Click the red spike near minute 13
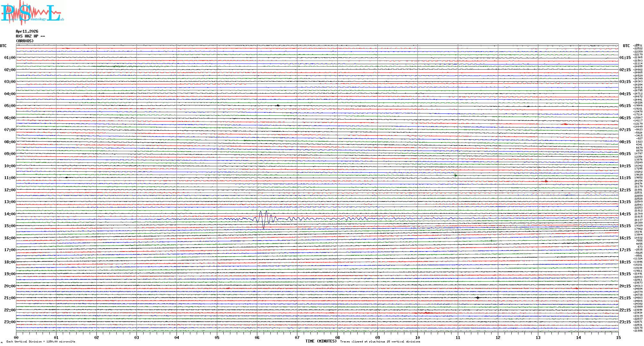644x346 pixels. pyautogui.click(x=546, y=181)
